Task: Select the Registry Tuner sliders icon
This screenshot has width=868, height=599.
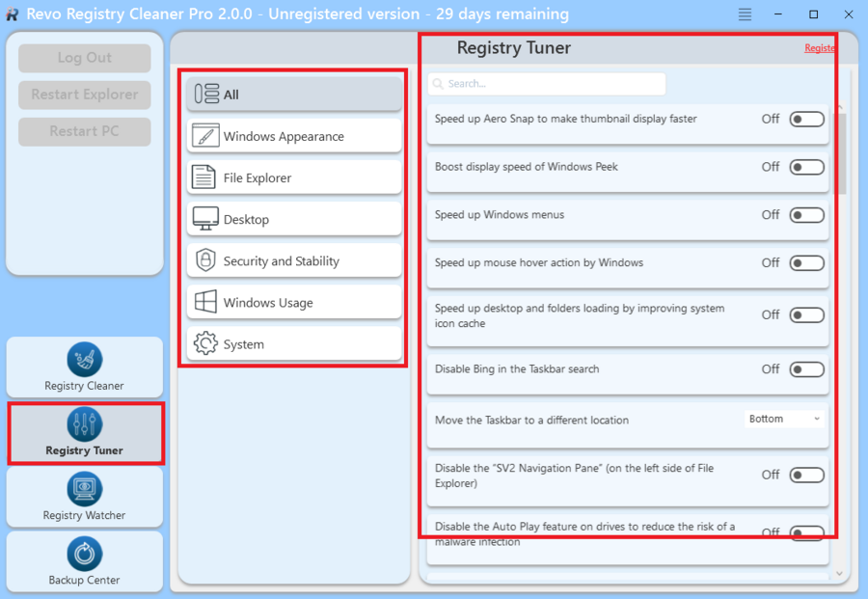Action: click(84, 424)
